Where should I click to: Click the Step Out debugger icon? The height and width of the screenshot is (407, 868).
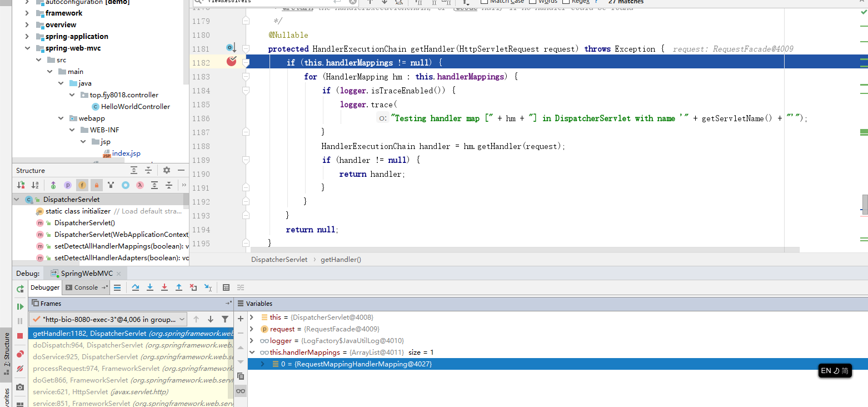tap(179, 287)
